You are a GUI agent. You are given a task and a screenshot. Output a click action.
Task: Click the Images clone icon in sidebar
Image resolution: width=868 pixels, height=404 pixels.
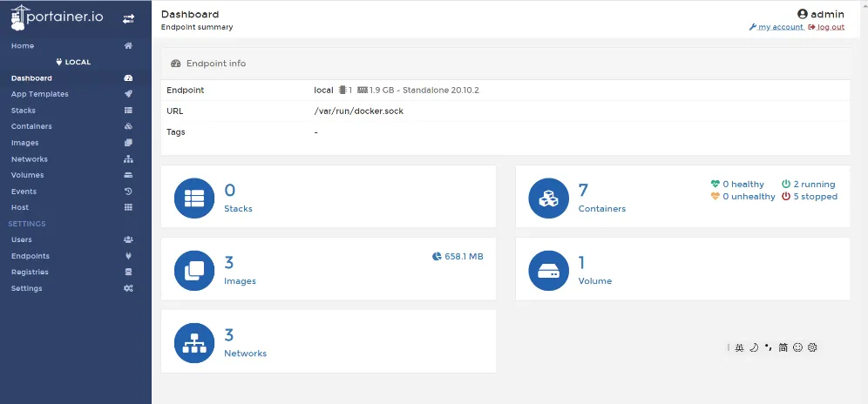[x=128, y=143]
